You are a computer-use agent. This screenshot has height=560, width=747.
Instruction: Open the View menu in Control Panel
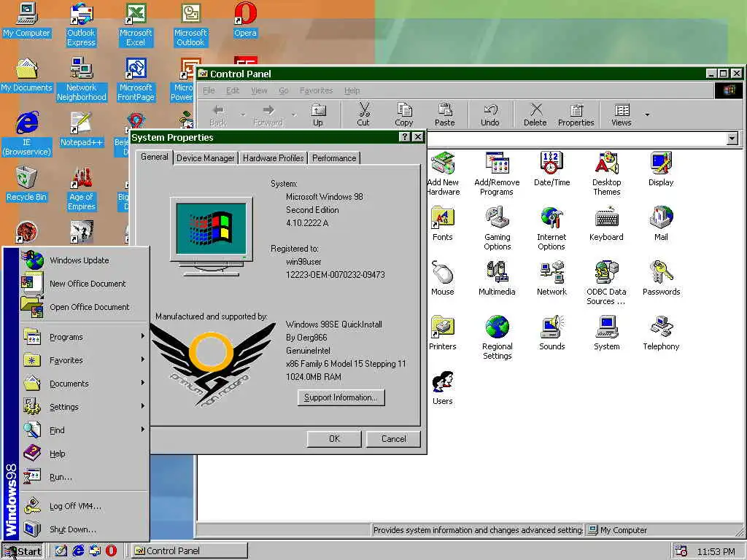click(x=259, y=90)
